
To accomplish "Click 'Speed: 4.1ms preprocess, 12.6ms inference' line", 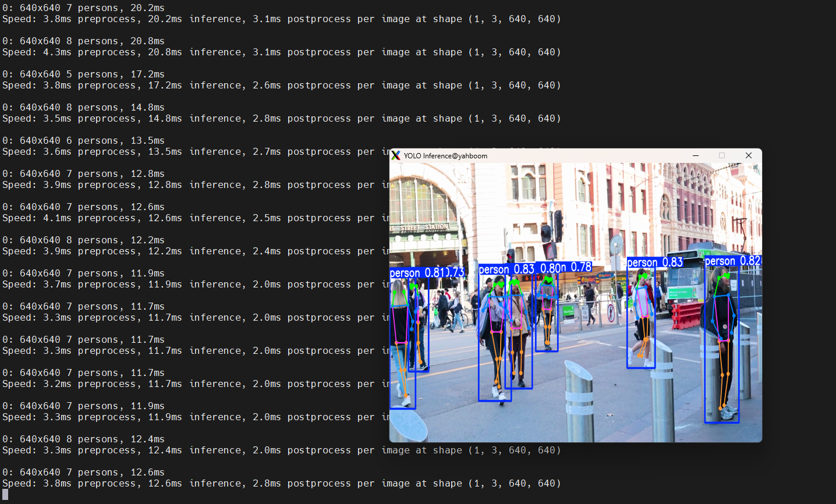I will tap(196, 218).
